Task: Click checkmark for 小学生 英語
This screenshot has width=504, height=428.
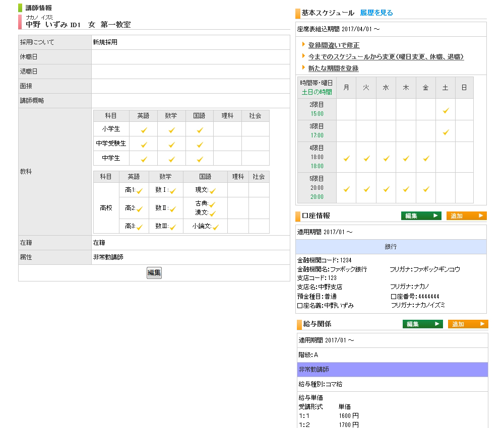Action: point(144,130)
